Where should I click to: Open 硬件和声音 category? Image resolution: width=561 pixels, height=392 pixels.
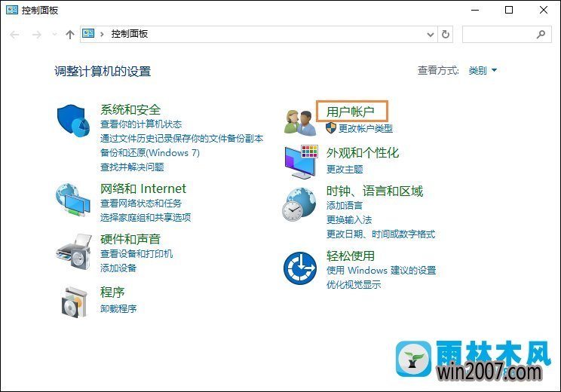pyautogui.click(x=130, y=239)
